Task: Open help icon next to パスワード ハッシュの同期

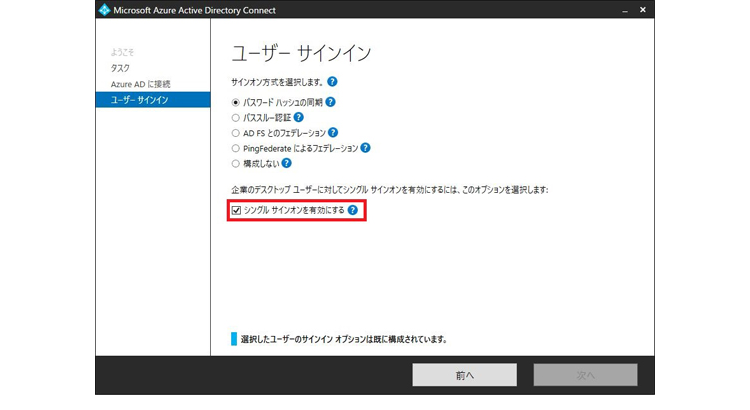Action: pyautogui.click(x=330, y=102)
